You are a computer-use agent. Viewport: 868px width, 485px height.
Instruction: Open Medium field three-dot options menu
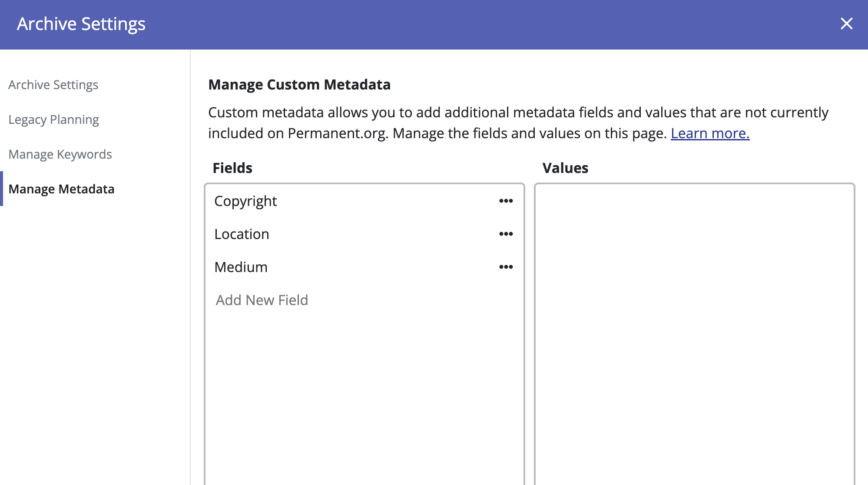[506, 267]
